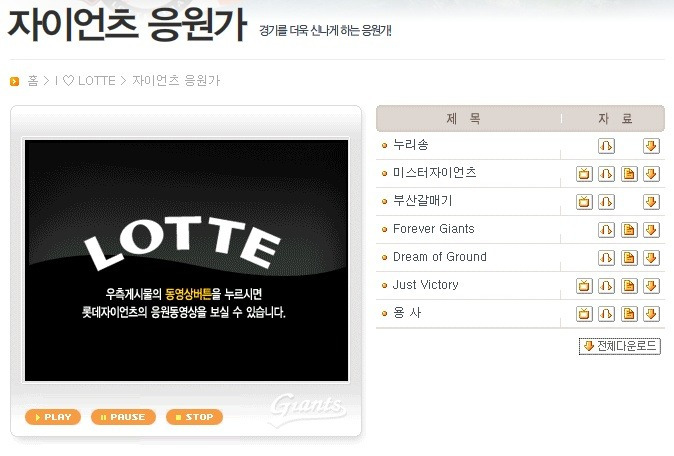Listen to Forever Giants audio
This screenshot has height=456, width=674.
coord(606,230)
